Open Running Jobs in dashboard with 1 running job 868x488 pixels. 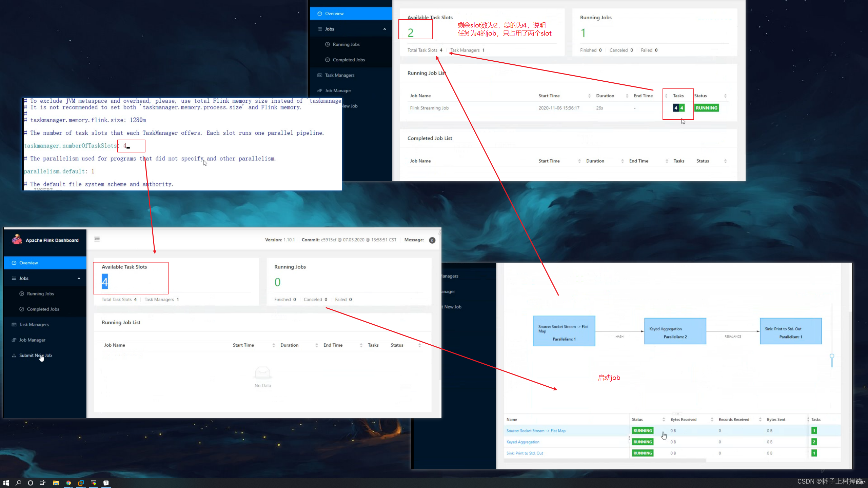(x=346, y=44)
